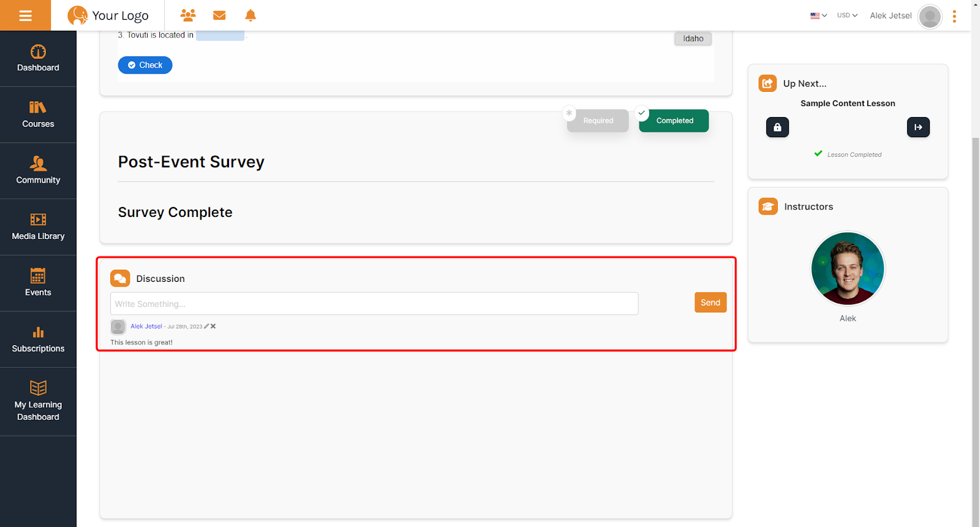Click the Sample Content Lesson title
The width and height of the screenshot is (980, 527).
(x=848, y=104)
